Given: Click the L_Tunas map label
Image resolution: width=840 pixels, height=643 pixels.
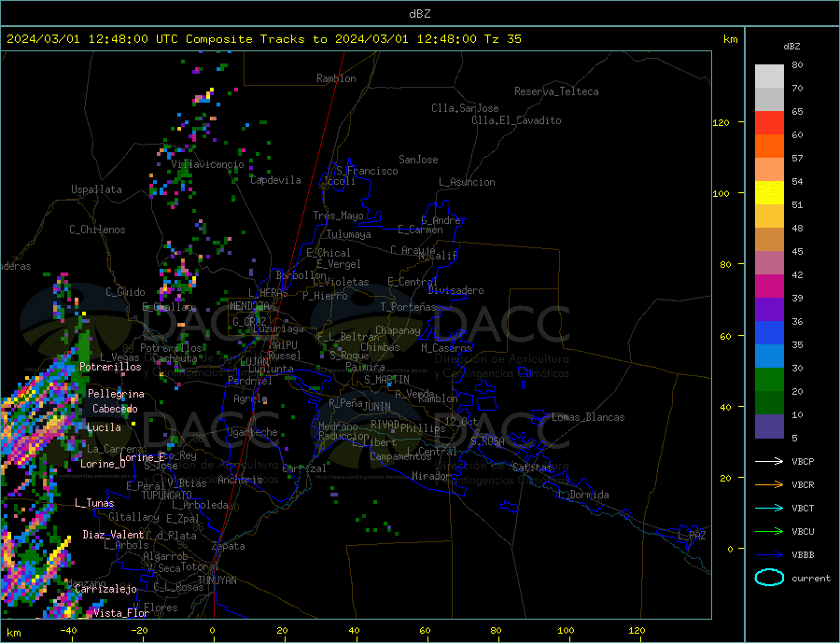Looking at the screenshot, I should pyautogui.click(x=94, y=503).
